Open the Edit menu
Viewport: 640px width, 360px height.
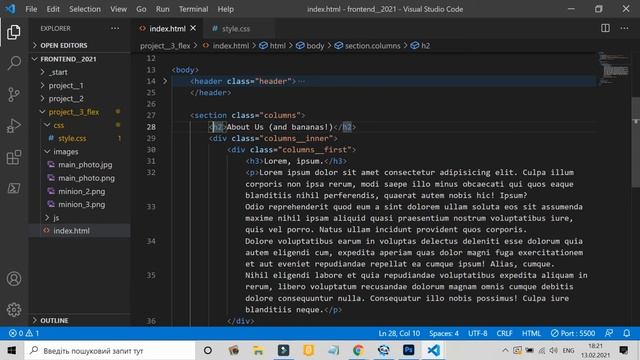click(x=53, y=9)
